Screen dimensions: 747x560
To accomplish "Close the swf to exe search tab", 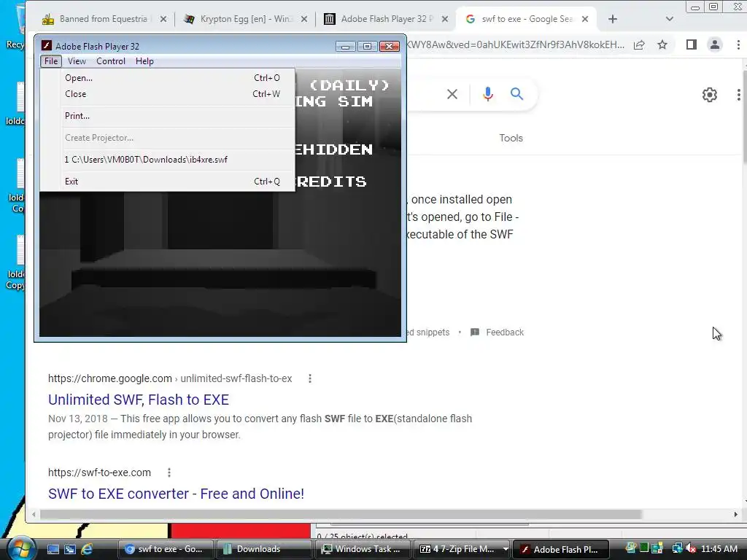I will click(x=586, y=19).
